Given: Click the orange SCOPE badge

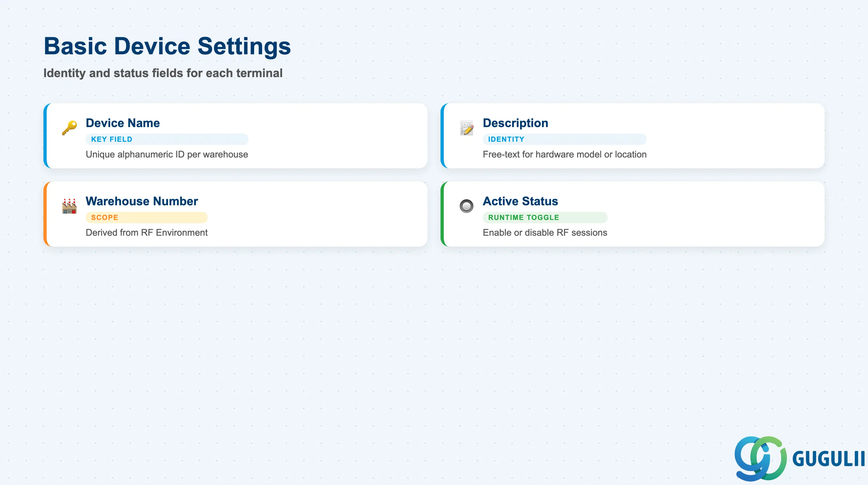Looking at the screenshot, I should (x=146, y=218).
